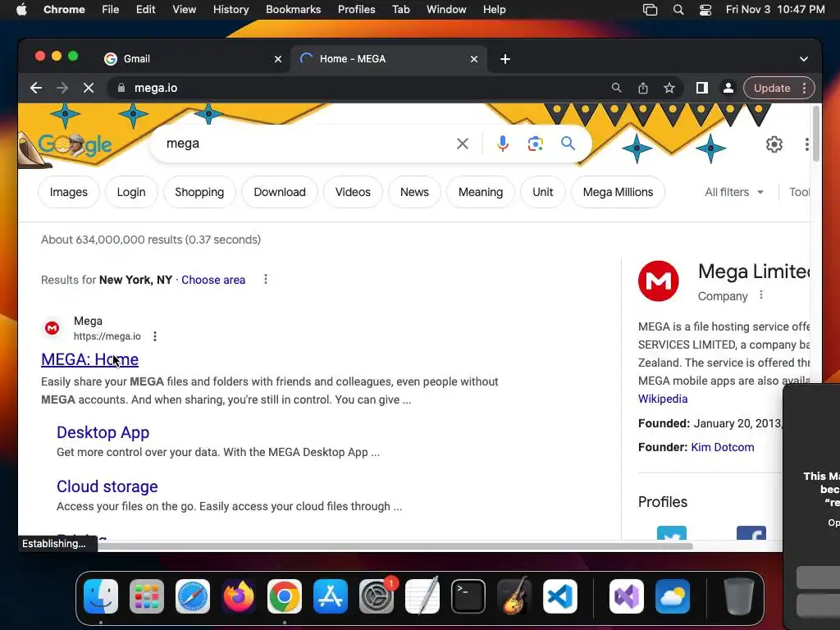This screenshot has height=630, width=840.
Task: Expand the All filters dropdown
Action: coord(734,192)
